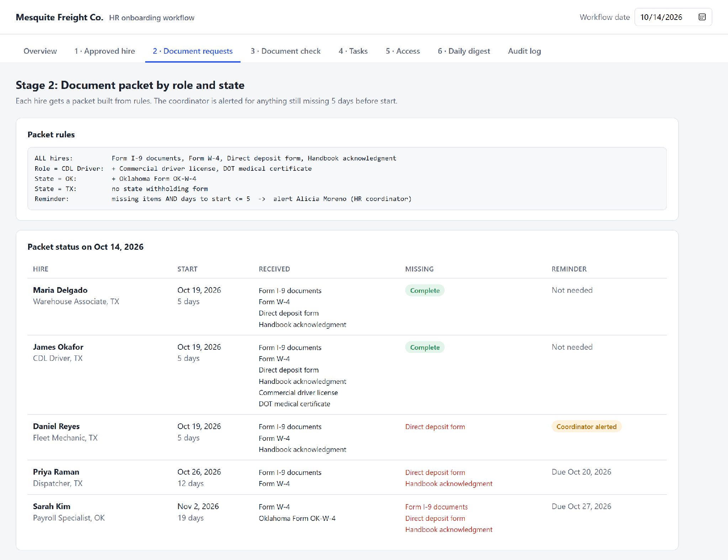
Task: Open the 6 · Daily digest tab
Action: point(464,51)
